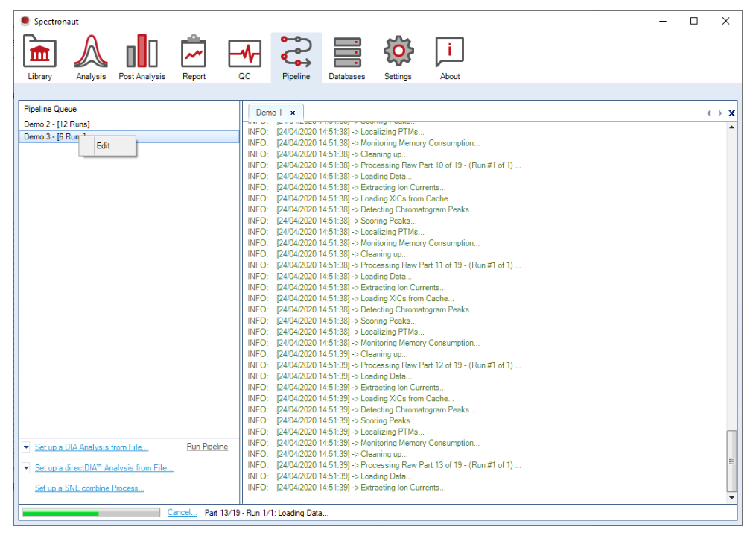The image size is (756, 536).
Task: Click Run Pipeline
Action: coord(207,447)
